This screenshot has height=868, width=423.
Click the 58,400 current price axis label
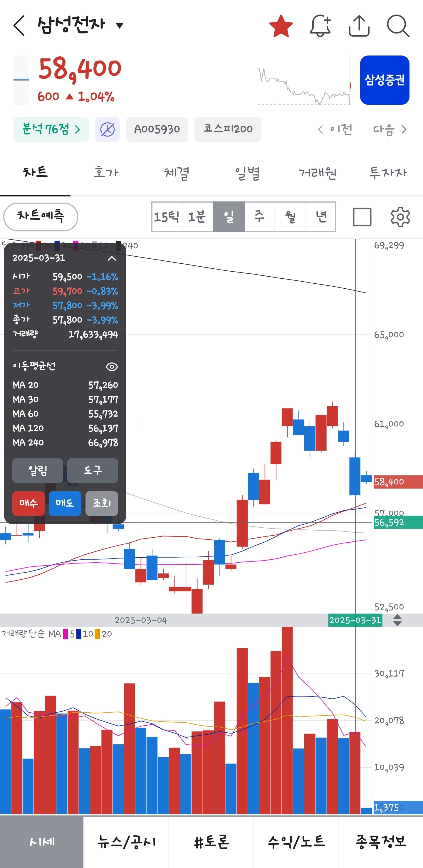pyautogui.click(x=398, y=482)
